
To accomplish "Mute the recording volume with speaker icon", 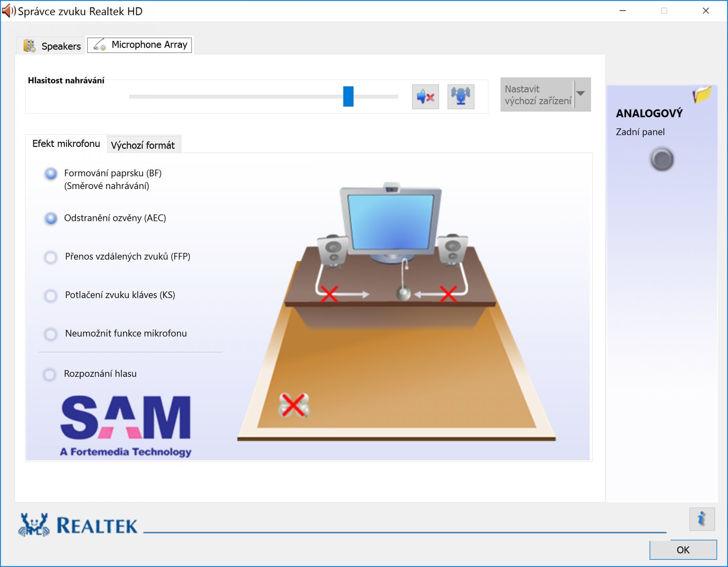I will (425, 96).
